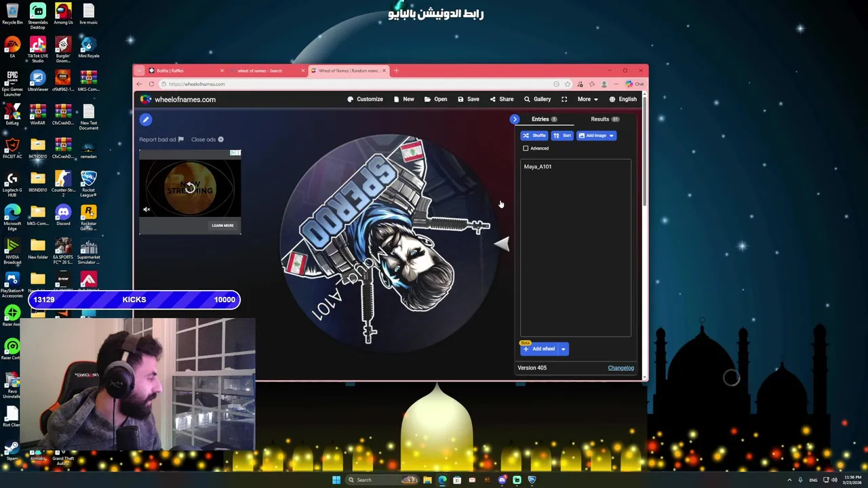Open the Windows Start menu
This screenshot has width=868, height=488.
[x=336, y=480]
